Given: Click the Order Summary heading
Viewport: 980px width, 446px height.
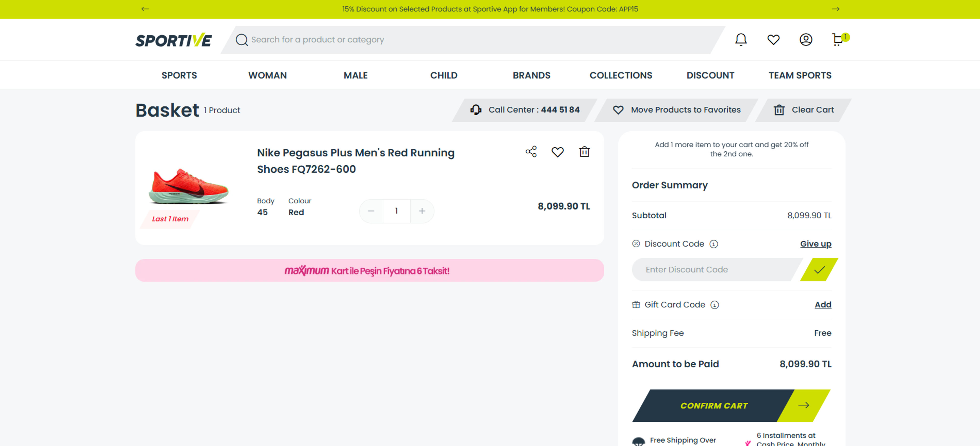Looking at the screenshot, I should click(670, 185).
